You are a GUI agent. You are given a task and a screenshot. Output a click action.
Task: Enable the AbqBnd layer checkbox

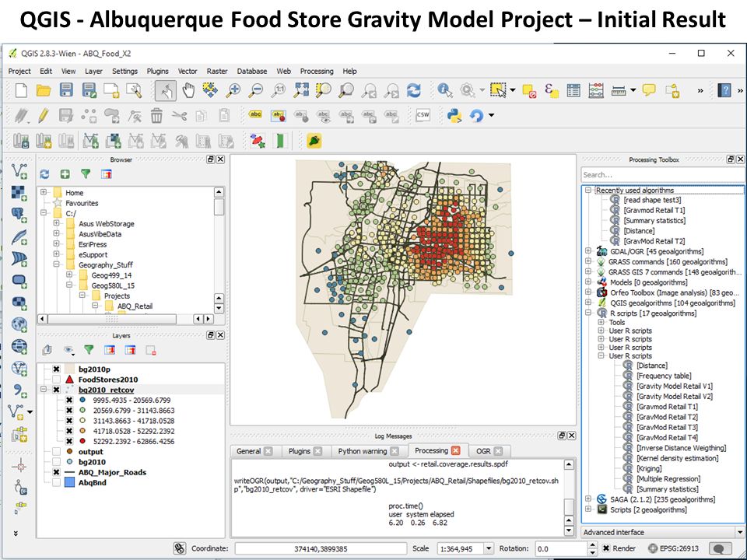click(x=56, y=482)
